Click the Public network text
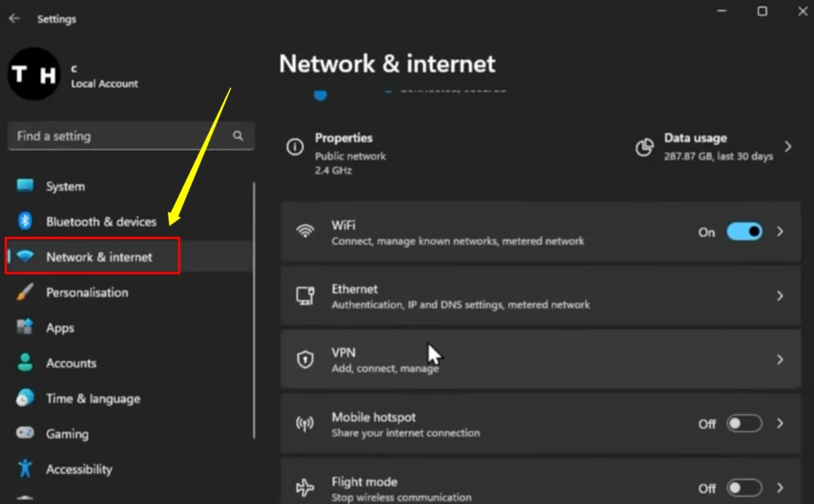 351,157
